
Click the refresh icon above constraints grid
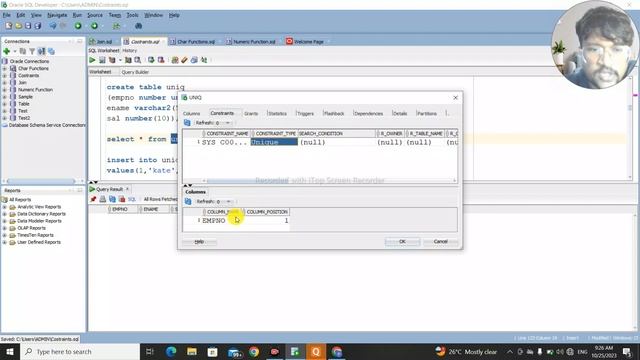click(187, 122)
